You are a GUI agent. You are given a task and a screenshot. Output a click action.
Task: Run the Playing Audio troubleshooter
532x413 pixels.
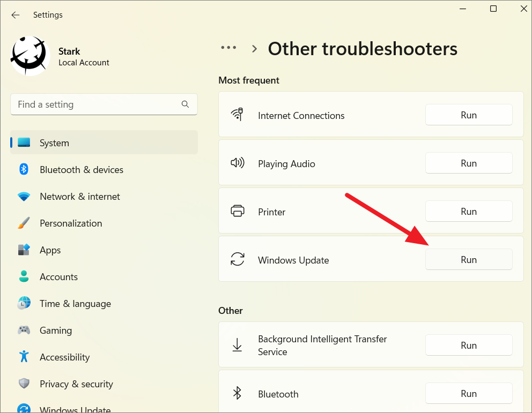(469, 163)
